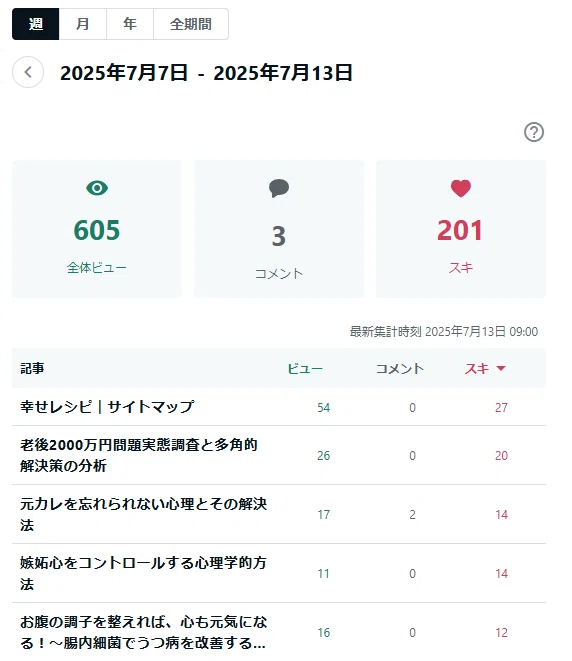
Task: Open the article 幸せレシピ｜サイトマップ
Action: pos(107,407)
